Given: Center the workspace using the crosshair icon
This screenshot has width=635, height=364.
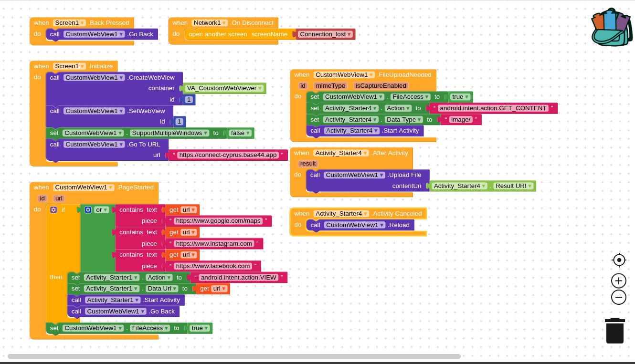Looking at the screenshot, I should (x=619, y=260).
